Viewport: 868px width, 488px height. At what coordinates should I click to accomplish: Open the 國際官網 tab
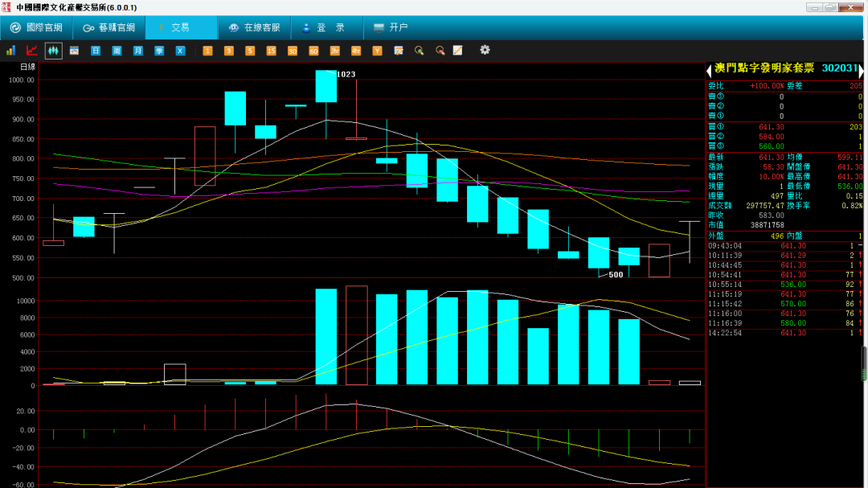[36, 27]
